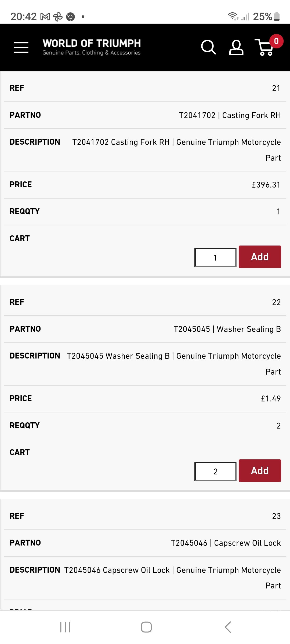290x644 pixels.
Task: Tap the Gmail notification icon in status bar
Action: pos(45,17)
